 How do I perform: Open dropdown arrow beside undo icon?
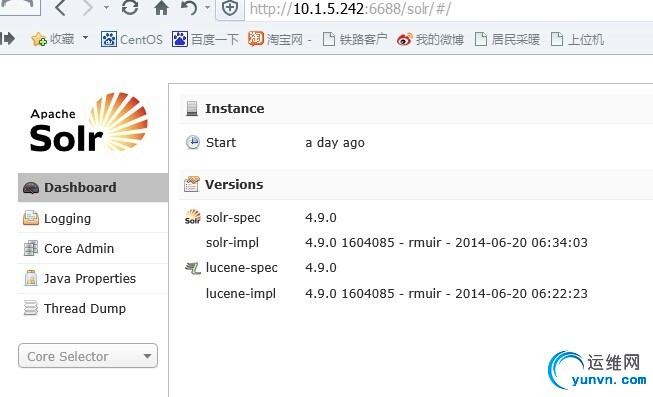click(x=207, y=7)
